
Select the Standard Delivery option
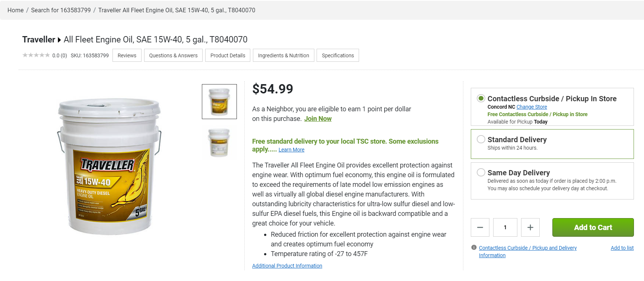(481, 139)
